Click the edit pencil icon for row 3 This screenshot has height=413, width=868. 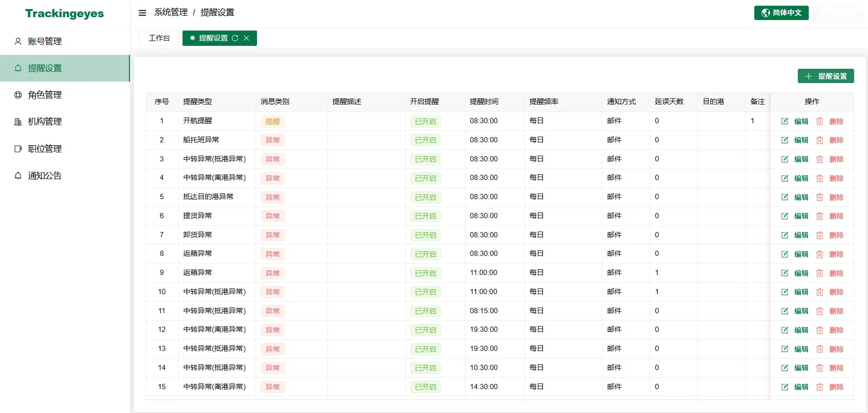[785, 159]
